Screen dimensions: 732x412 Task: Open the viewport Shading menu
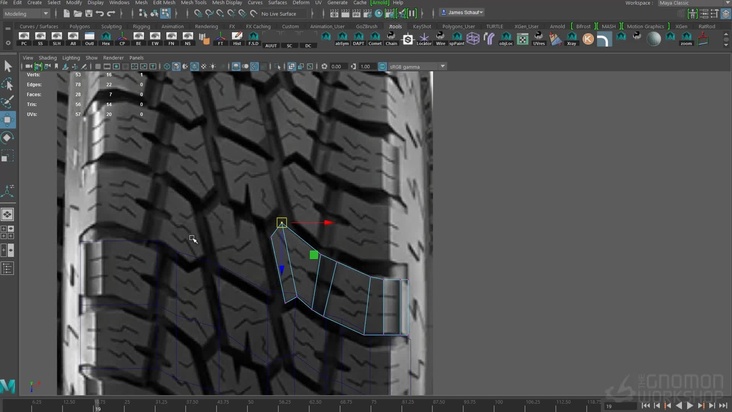47,58
